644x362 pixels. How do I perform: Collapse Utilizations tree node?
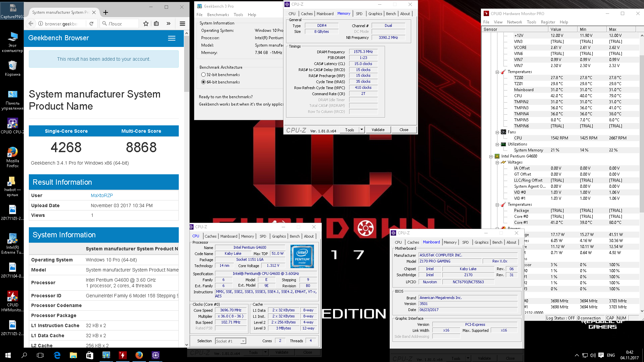click(497, 144)
